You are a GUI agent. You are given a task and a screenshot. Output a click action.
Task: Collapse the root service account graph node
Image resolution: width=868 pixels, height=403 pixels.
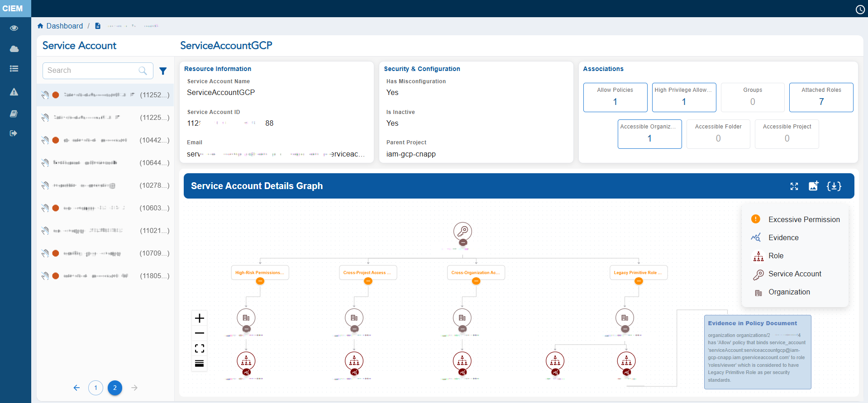[x=463, y=243]
